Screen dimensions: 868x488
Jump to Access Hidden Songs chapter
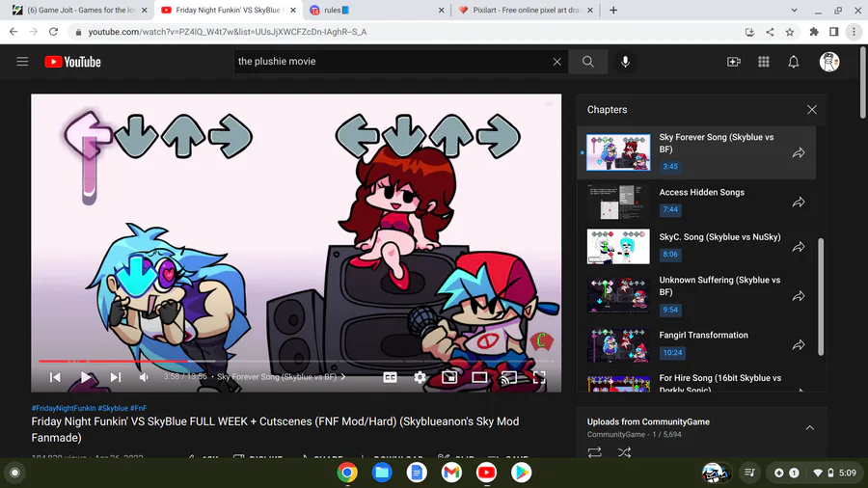pyautogui.click(x=696, y=202)
